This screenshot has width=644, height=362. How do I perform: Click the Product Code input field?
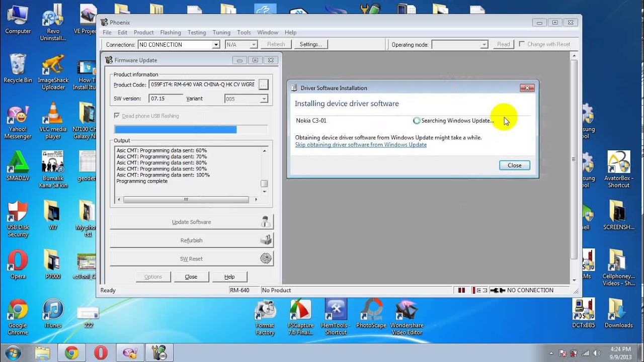(203, 84)
